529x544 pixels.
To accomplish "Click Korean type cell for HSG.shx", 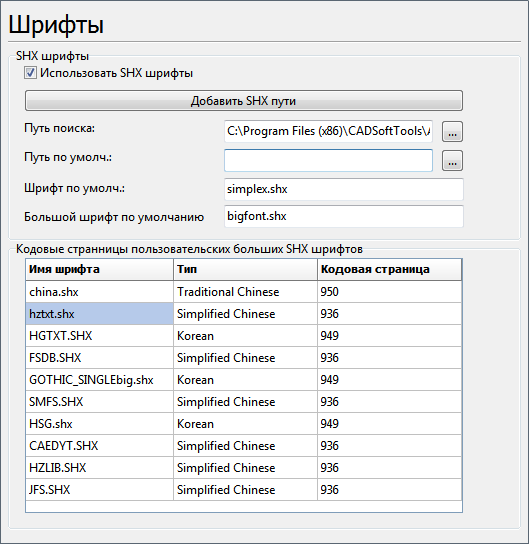I will (245, 424).
